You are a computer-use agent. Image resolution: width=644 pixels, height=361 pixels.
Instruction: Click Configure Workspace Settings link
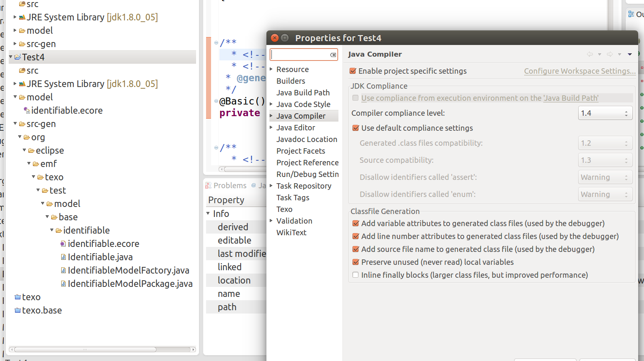tap(580, 71)
